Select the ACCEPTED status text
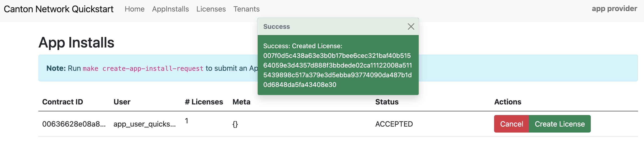 [394, 124]
